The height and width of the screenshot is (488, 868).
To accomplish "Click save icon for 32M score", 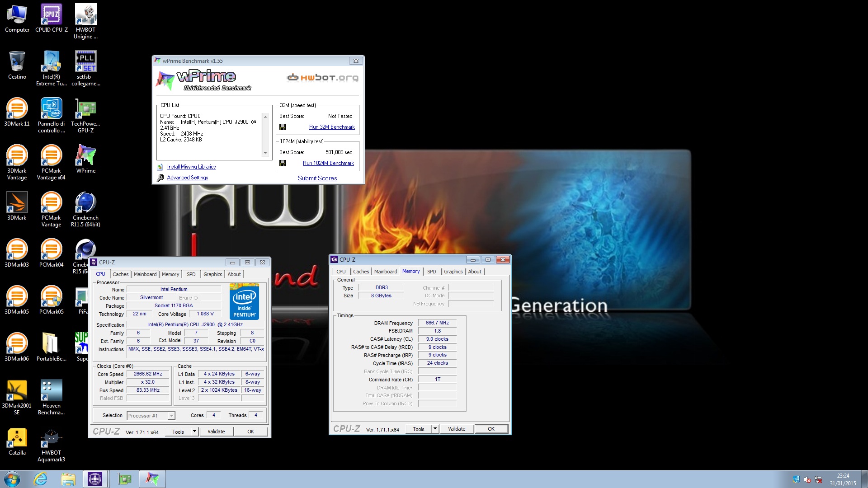I will [283, 127].
